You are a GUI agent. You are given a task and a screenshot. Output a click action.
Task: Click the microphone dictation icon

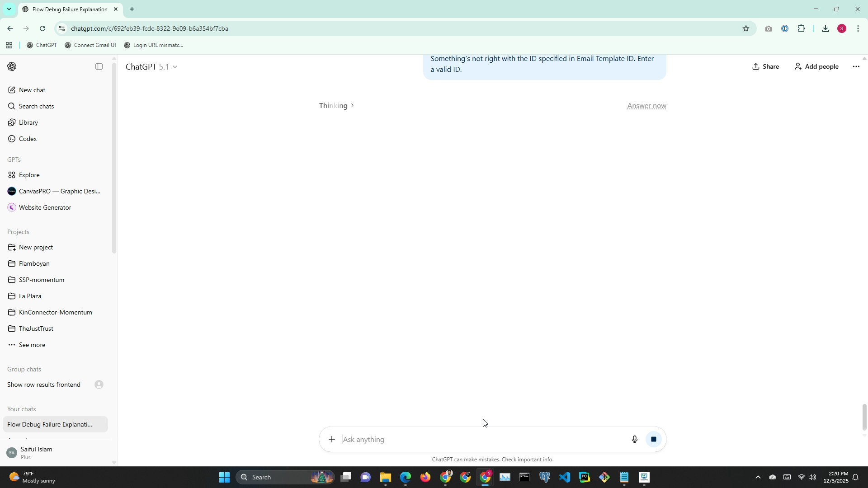pyautogui.click(x=634, y=439)
